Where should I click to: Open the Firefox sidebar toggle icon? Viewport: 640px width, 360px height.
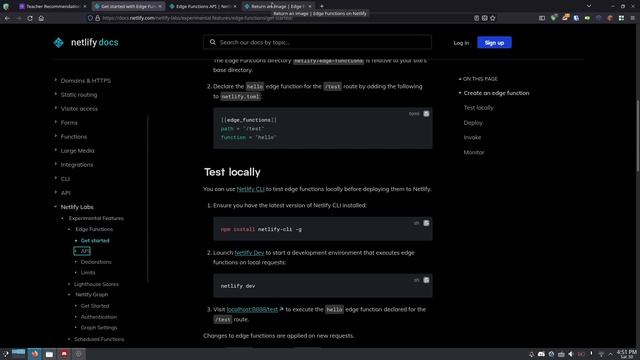(x=542, y=18)
